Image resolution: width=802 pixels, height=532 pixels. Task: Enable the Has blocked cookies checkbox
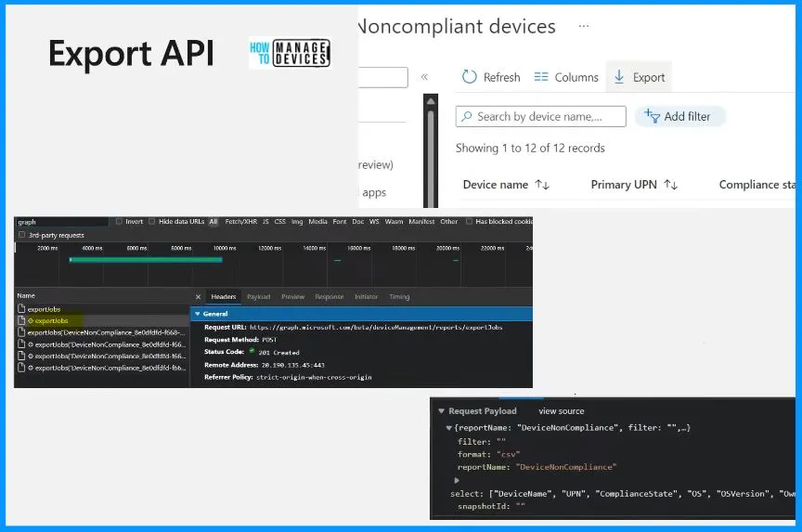point(469,222)
